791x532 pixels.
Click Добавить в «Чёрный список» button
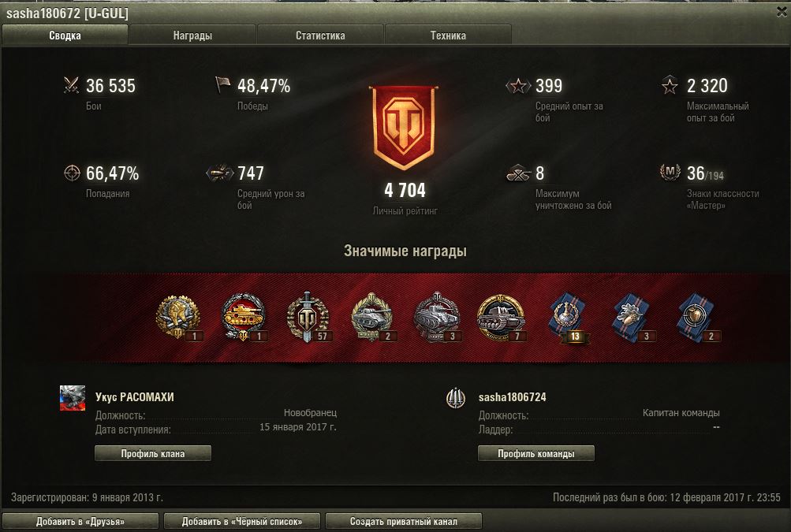242,522
